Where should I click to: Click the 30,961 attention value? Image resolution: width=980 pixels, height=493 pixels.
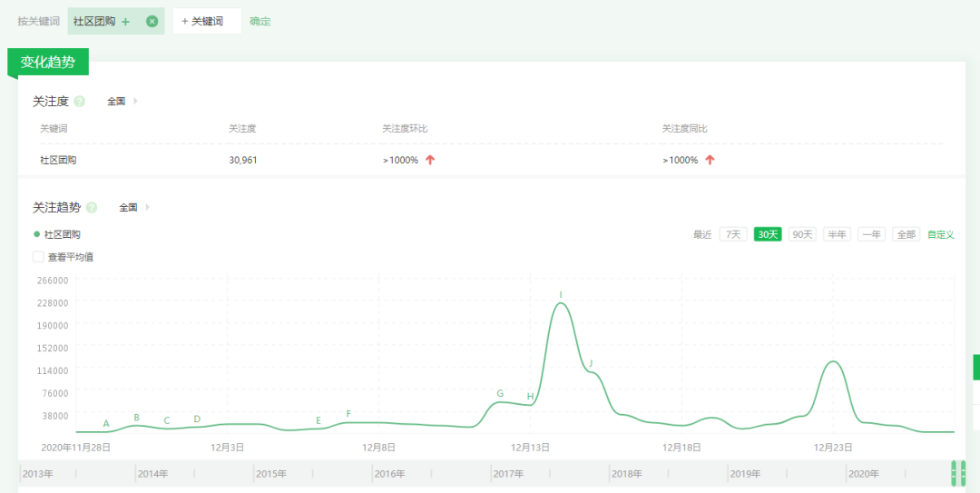(243, 160)
